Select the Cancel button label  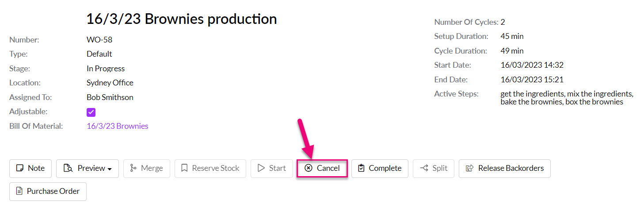[328, 168]
